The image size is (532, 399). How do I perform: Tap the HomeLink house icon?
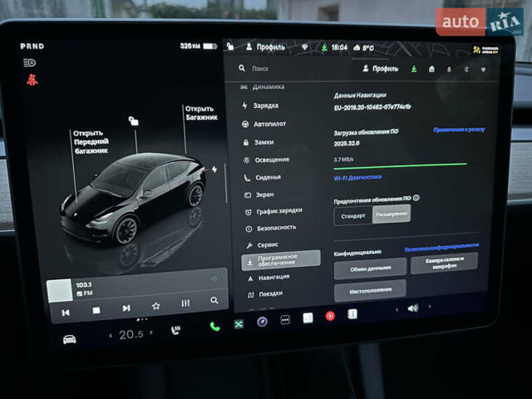pos(431,69)
